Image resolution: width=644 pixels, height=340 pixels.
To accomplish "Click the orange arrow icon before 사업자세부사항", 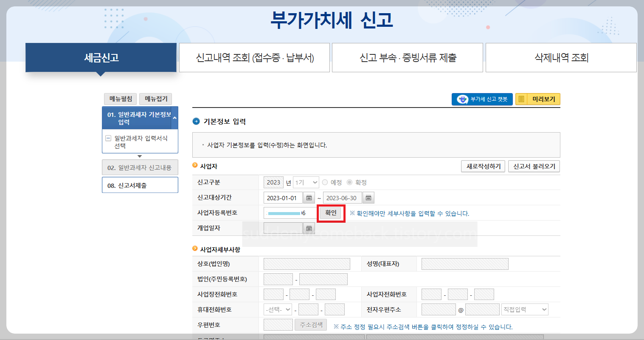I will click(195, 249).
